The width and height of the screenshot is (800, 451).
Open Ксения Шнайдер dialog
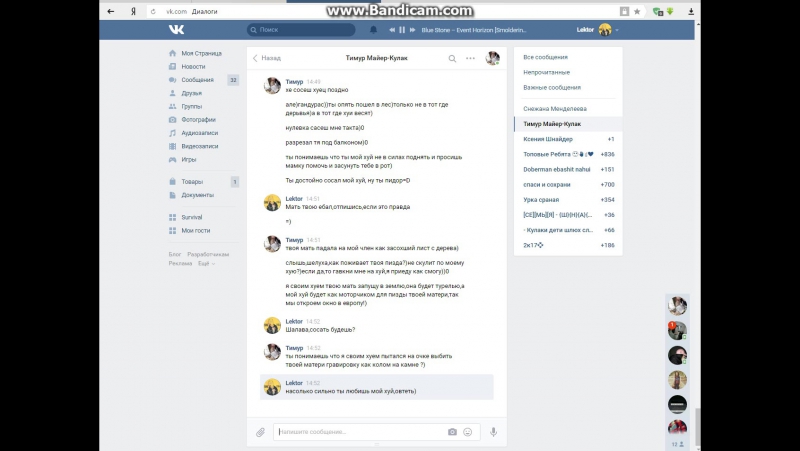coord(568,139)
